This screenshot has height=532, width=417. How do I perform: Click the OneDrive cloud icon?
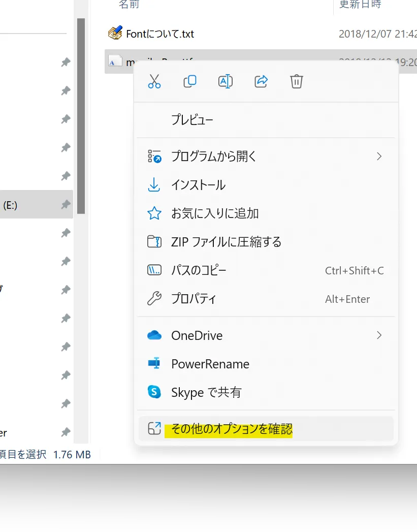tap(154, 335)
